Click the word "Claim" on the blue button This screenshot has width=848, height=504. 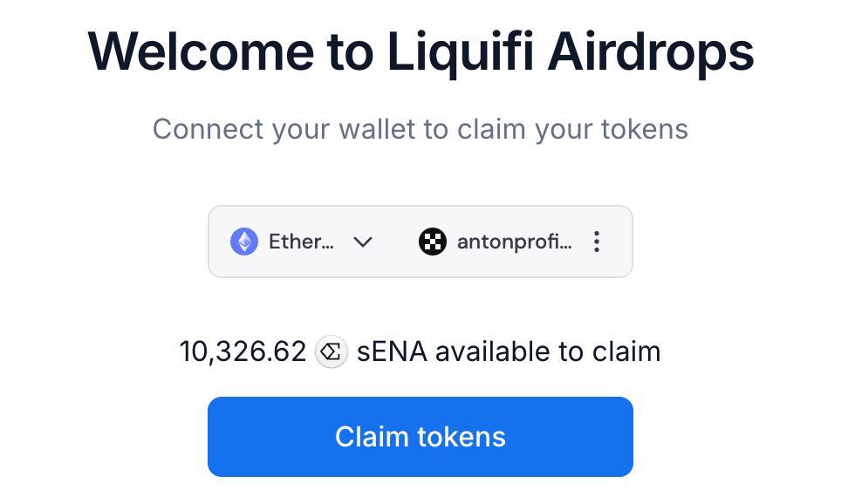point(370,437)
